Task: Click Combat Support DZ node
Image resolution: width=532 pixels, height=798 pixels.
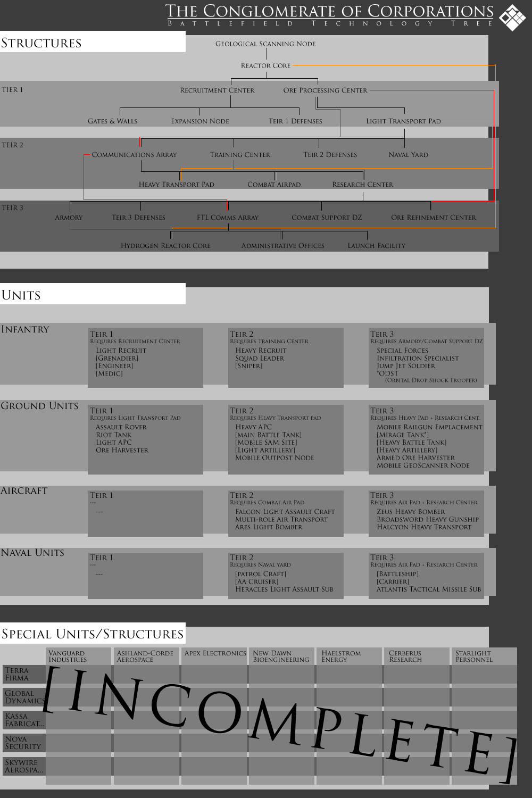Action: pyautogui.click(x=327, y=218)
